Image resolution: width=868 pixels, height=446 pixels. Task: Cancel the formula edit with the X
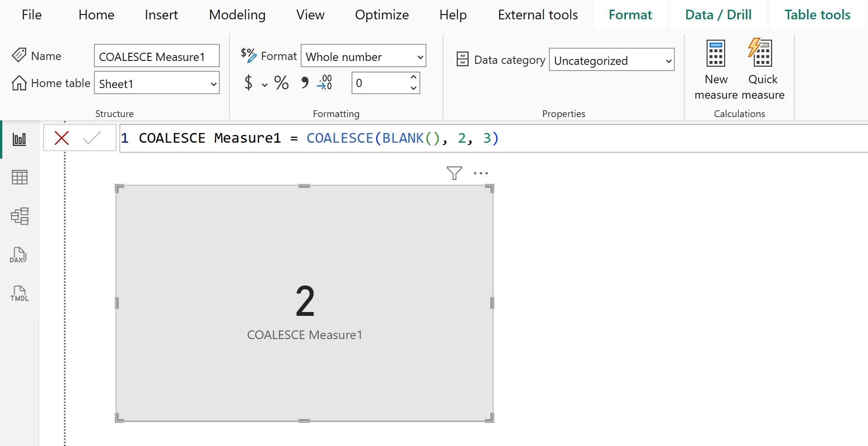61,138
